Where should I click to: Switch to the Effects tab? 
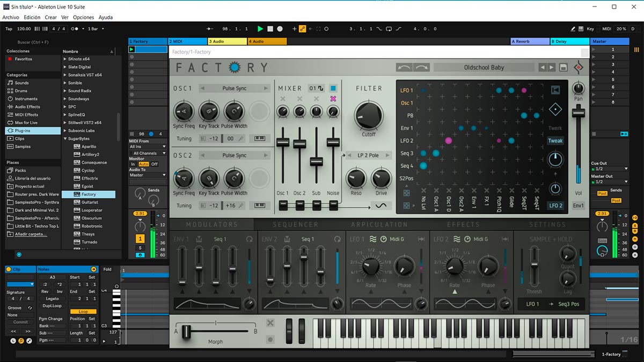[x=463, y=224]
